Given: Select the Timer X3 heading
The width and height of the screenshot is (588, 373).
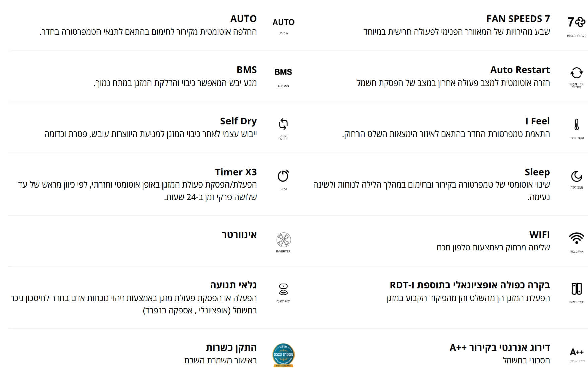Looking at the screenshot, I should [236, 172].
